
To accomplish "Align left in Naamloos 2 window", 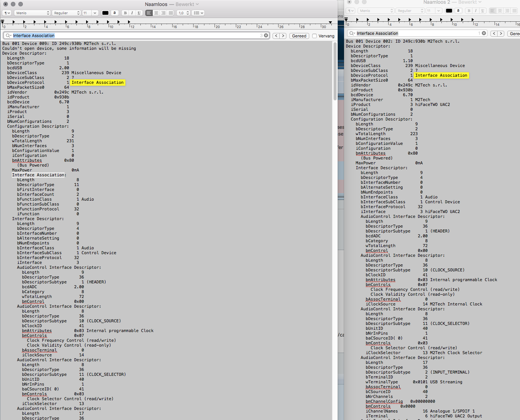I will coord(493,11).
